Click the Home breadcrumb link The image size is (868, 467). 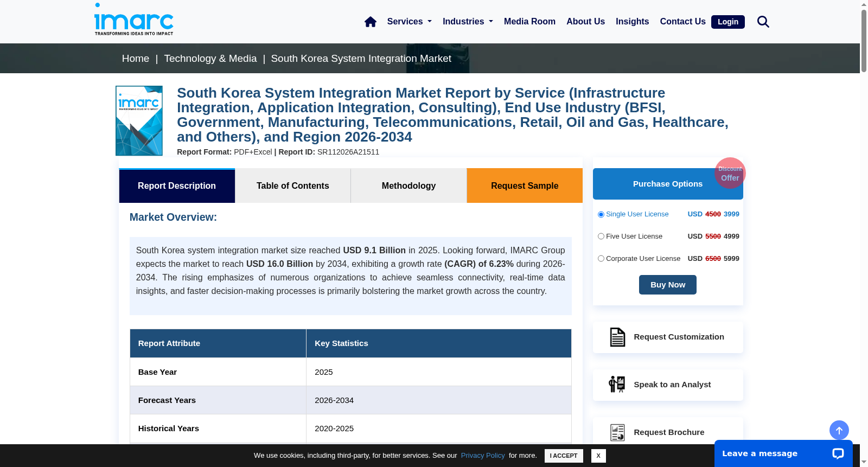point(136,59)
